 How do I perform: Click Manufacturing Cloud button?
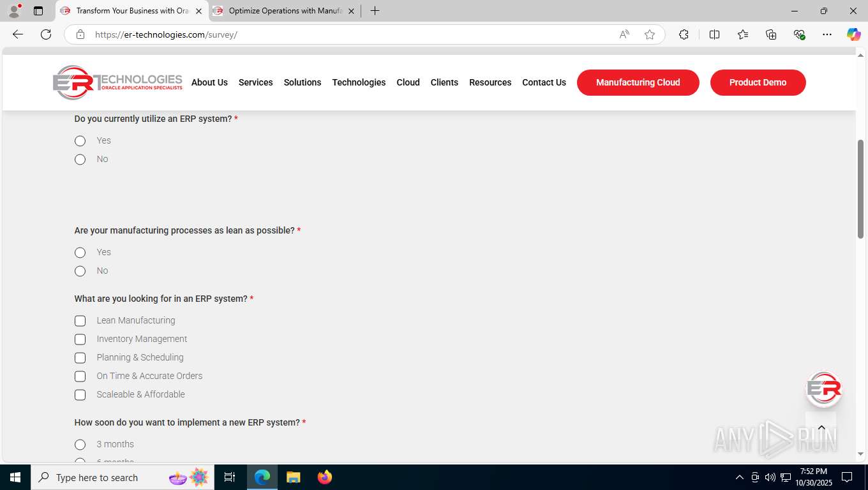point(638,82)
